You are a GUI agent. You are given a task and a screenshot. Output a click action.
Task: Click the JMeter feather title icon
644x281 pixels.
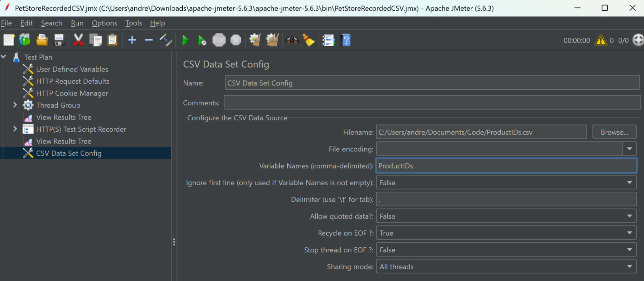click(x=6, y=8)
